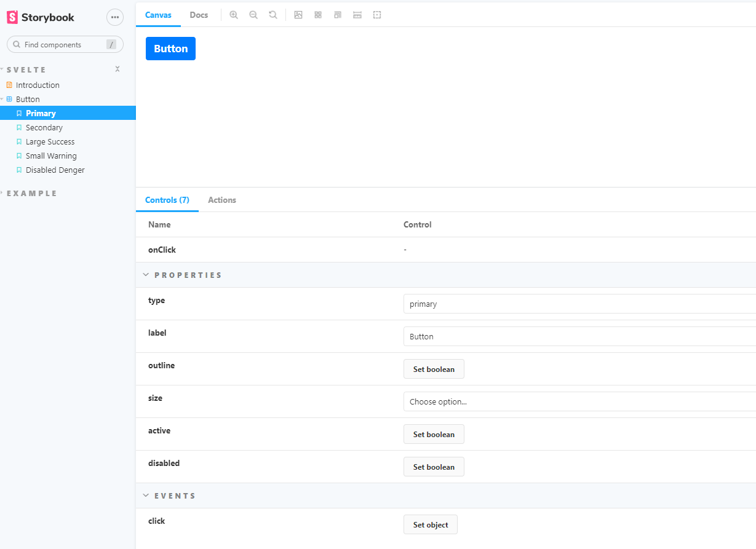This screenshot has height=549, width=756.
Task: Open the size Choose option dropdown
Action: [x=579, y=401]
